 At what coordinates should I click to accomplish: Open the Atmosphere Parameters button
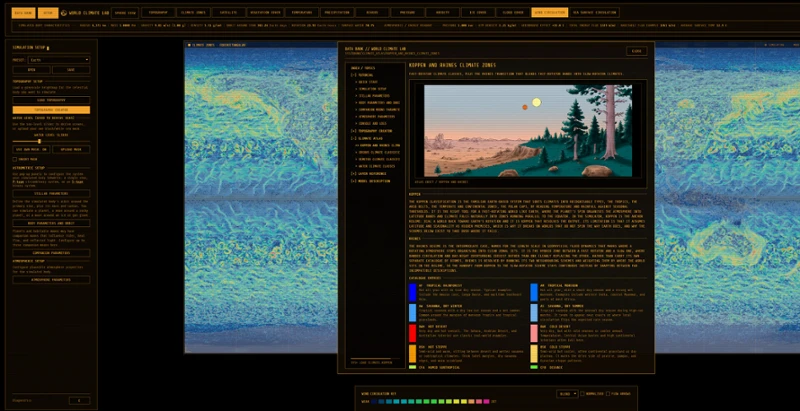[x=51, y=280]
